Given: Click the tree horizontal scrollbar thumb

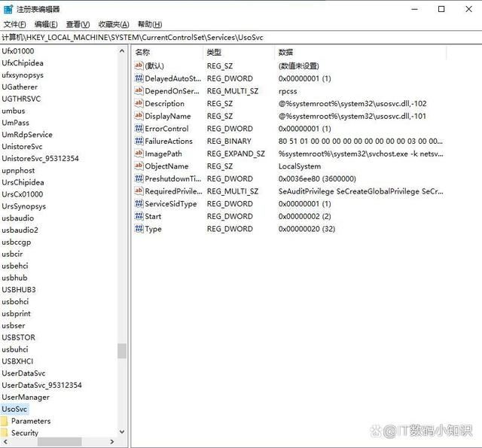Looking at the screenshot, I should click(x=59, y=442).
